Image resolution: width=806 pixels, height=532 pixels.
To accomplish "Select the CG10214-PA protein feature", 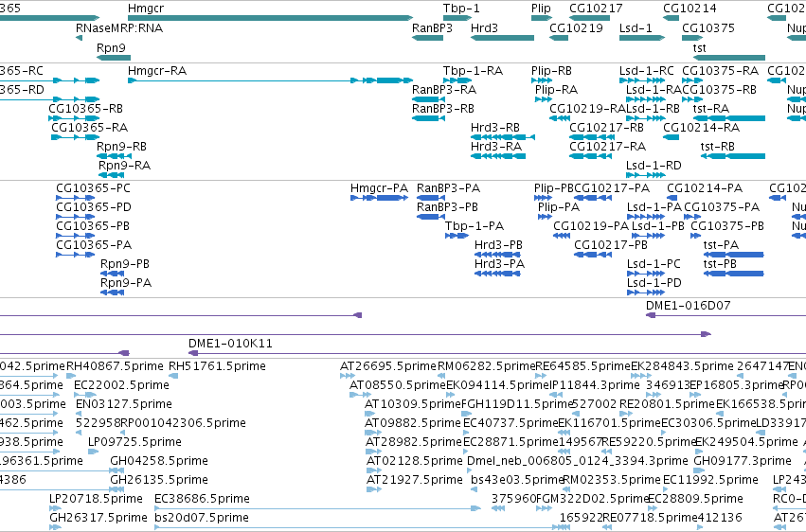I will [x=672, y=198].
